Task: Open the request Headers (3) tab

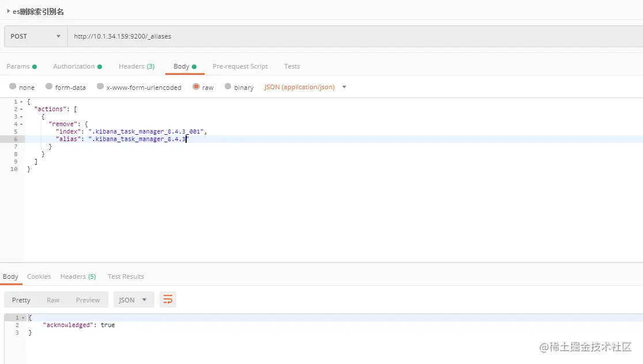Action: tap(137, 66)
